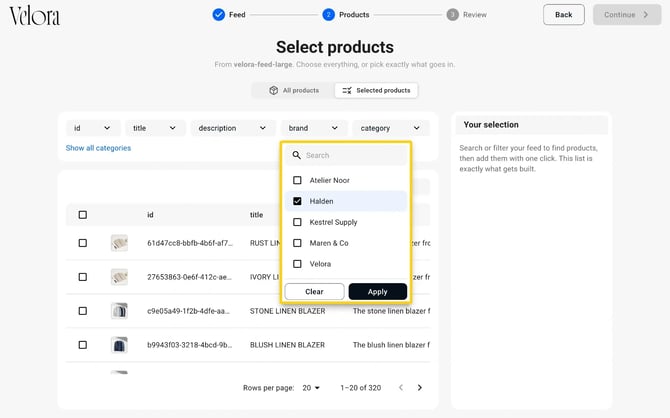Click the blush linen blazer description cell

(x=391, y=345)
